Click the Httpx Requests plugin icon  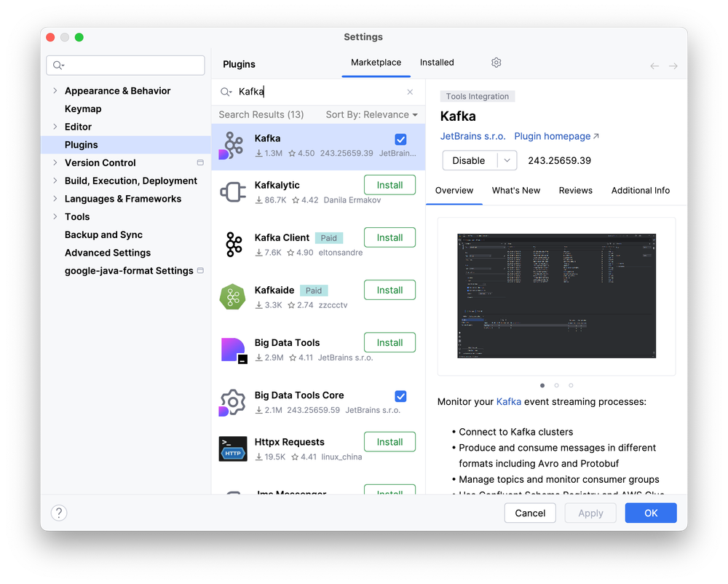click(x=232, y=448)
